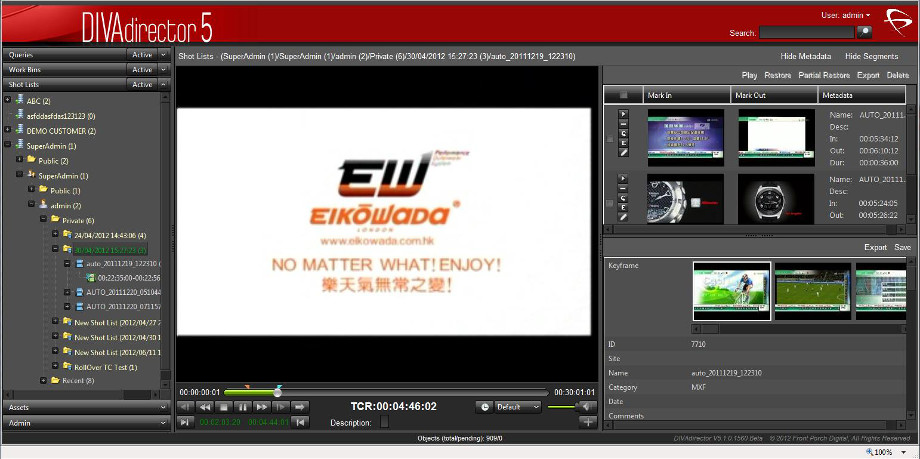The height and width of the screenshot is (459, 920).
Task: Click the search magnifier button
Action: 864,33
